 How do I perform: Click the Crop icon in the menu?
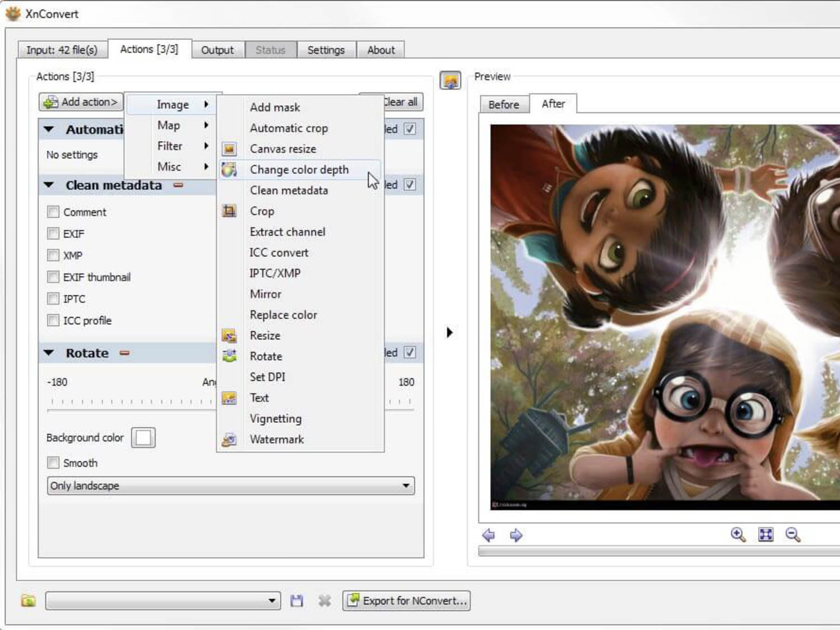click(x=229, y=211)
